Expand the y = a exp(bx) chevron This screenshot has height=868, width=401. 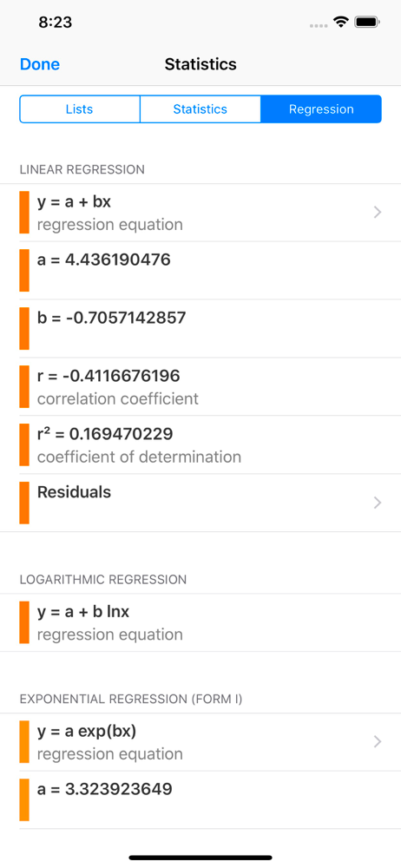[378, 742]
